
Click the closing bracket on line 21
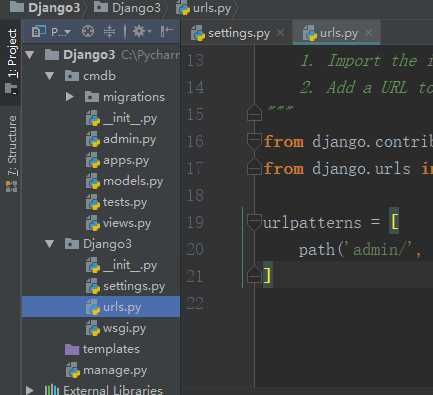tap(267, 275)
